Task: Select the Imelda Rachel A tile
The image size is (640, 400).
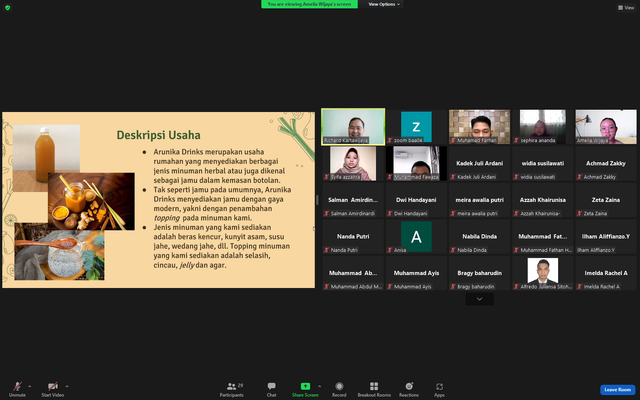Action: [606, 273]
